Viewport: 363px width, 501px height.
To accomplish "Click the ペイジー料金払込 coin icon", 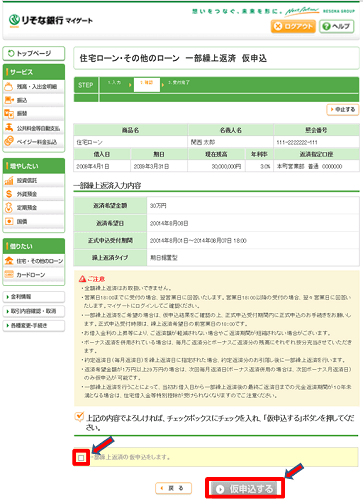I will [x=9, y=141].
